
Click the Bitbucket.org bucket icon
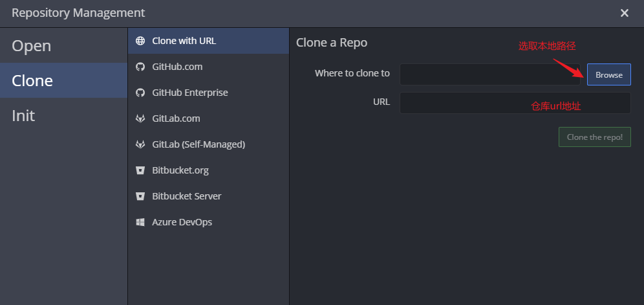click(x=140, y=170)
